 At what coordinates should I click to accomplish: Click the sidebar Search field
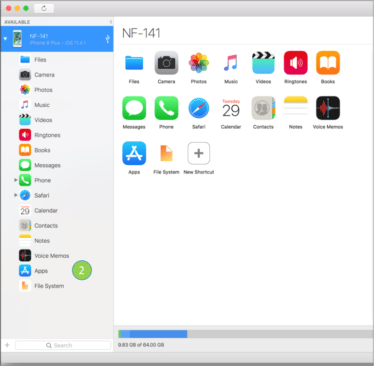pos(63,345)
